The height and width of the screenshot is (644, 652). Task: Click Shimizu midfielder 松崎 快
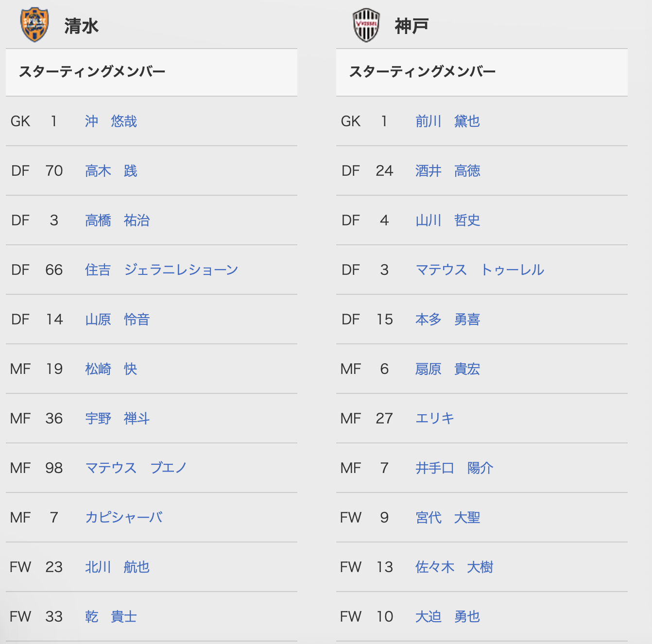(x=111, y=369)
